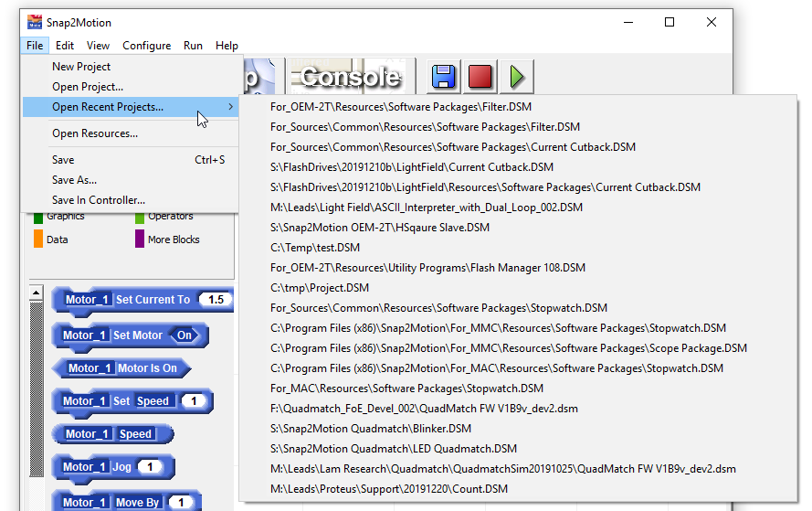Open recent Proteus Count.DSM project
812x511 pixels.
point(518,489)
